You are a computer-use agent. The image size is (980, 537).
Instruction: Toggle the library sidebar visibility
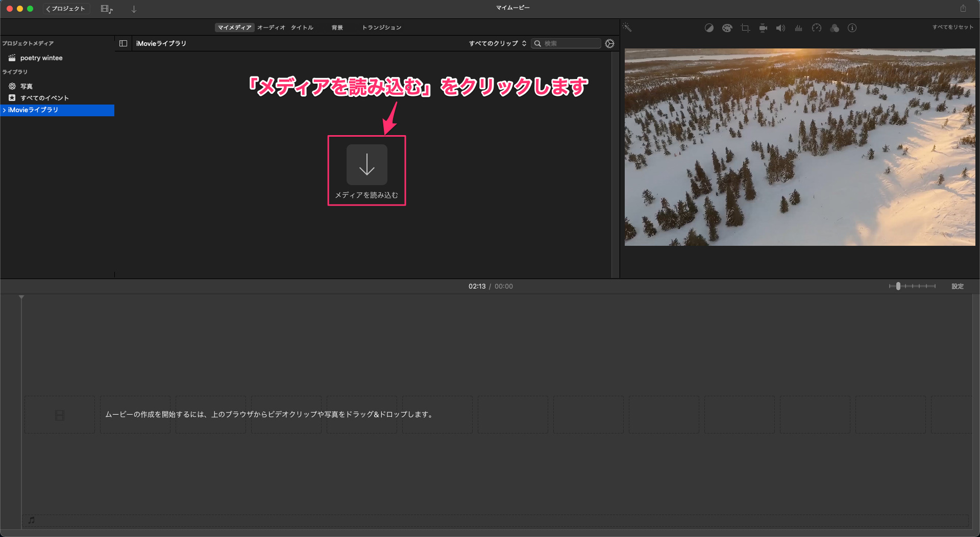tap(123, 43)
